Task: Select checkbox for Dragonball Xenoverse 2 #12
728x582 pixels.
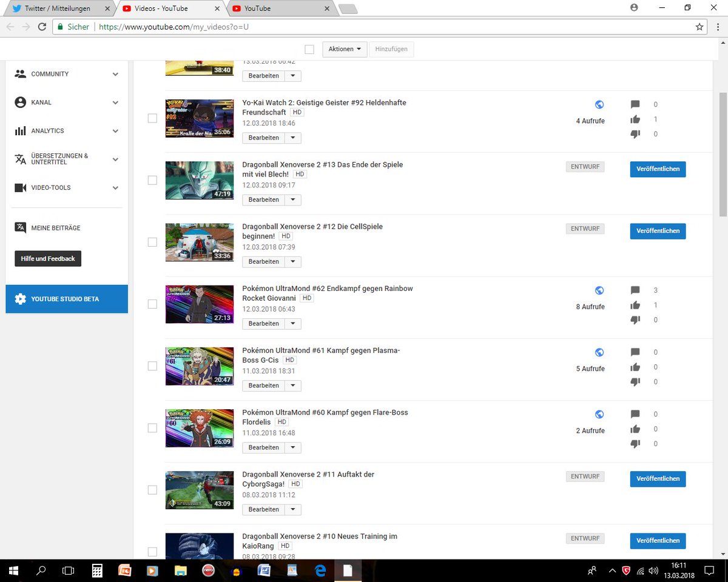Action: 152,242
